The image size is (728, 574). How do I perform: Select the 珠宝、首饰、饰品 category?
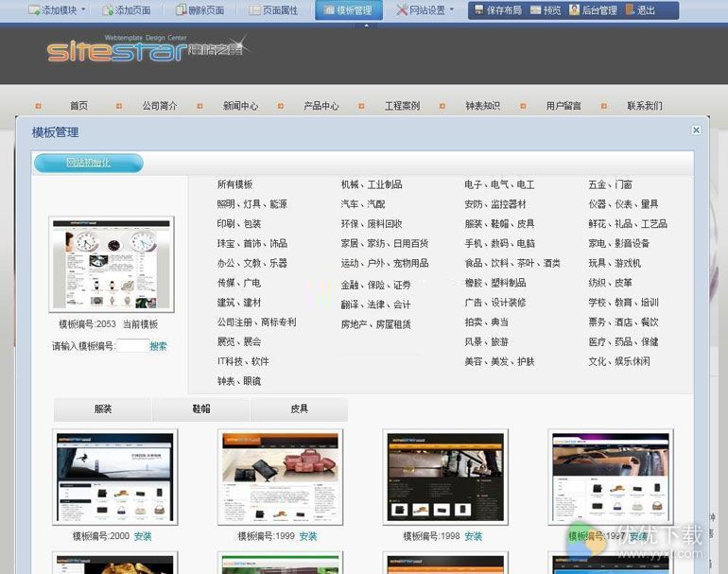(252, 243)
